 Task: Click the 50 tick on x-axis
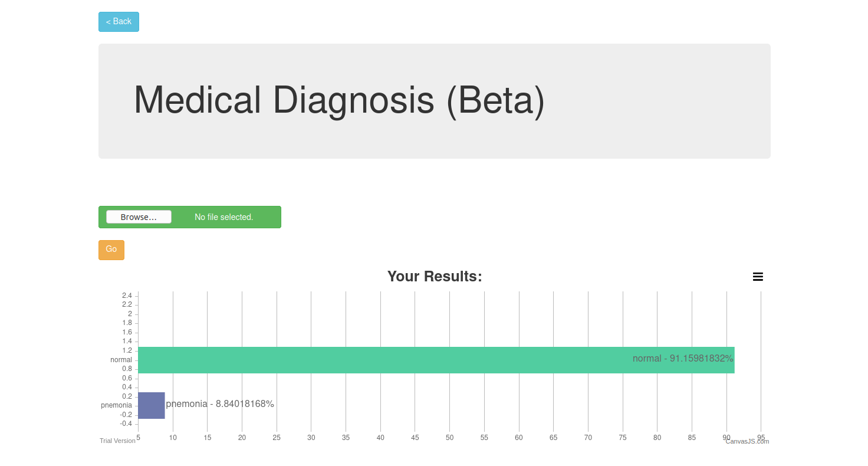click(x=449, y=438)
